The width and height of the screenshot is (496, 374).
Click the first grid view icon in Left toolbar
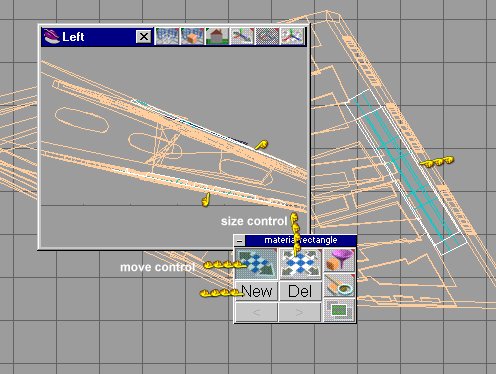(x=167, y=36)
